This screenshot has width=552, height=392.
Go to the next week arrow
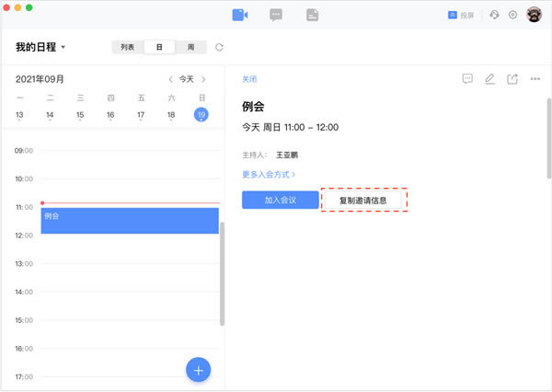[x=203, y=79]
